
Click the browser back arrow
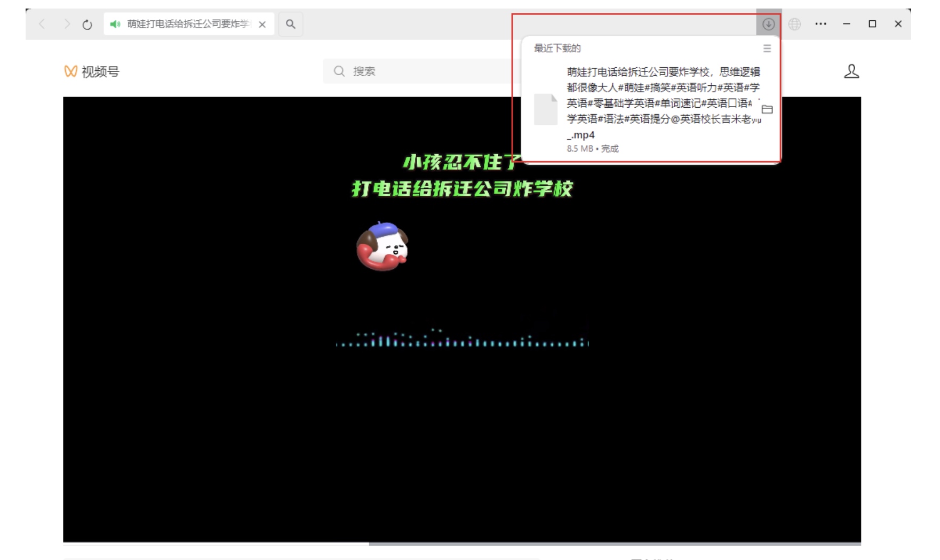[42, 24]
